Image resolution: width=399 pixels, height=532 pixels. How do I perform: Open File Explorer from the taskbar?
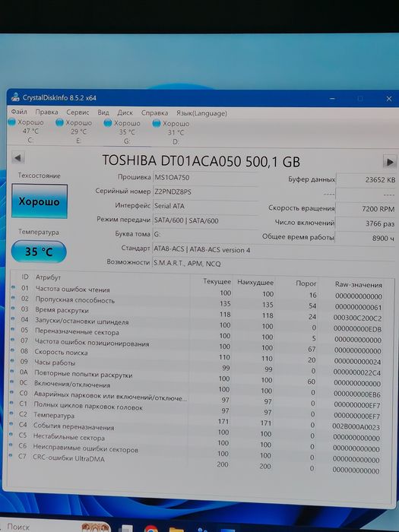[177, 530]
